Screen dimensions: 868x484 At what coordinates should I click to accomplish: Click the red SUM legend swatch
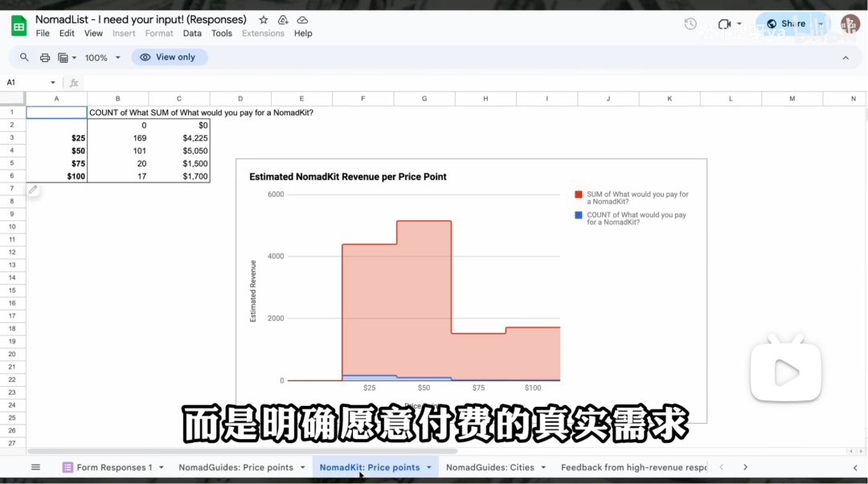coord(579,195)
